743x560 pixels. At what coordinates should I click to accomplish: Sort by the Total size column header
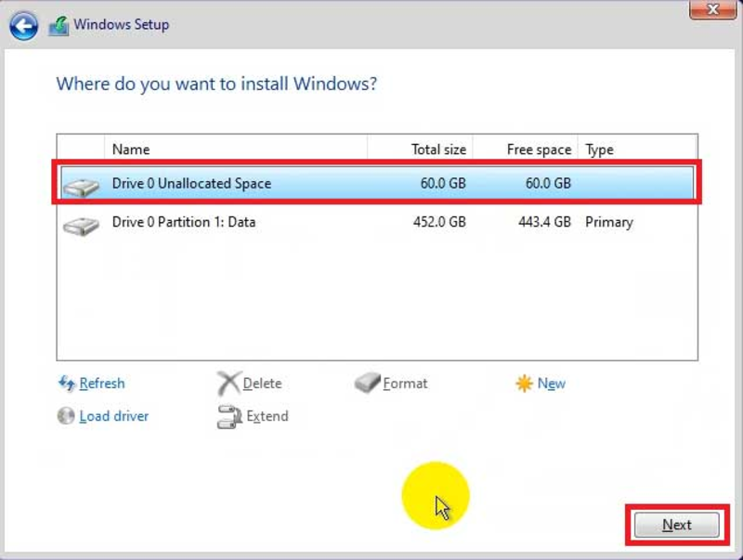pyautogui.click(x=420, y=150)
